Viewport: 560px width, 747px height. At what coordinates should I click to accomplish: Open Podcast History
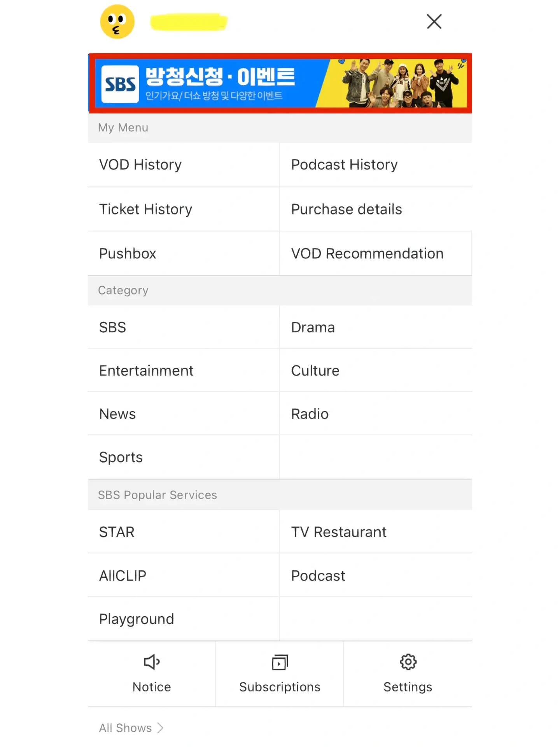(376, 165)
